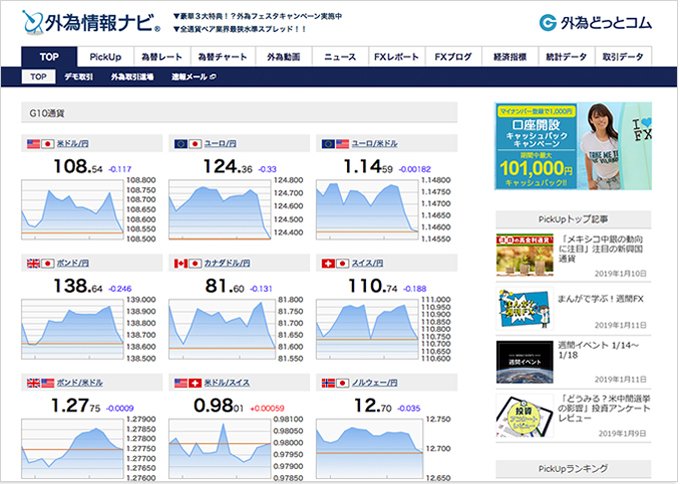Click the Canada-Japan flag icon for カナダドル/円

(x=187, y=263)
